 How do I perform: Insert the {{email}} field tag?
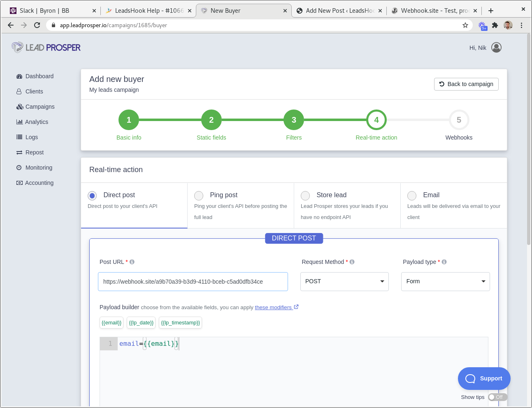(x=112, y=323)
